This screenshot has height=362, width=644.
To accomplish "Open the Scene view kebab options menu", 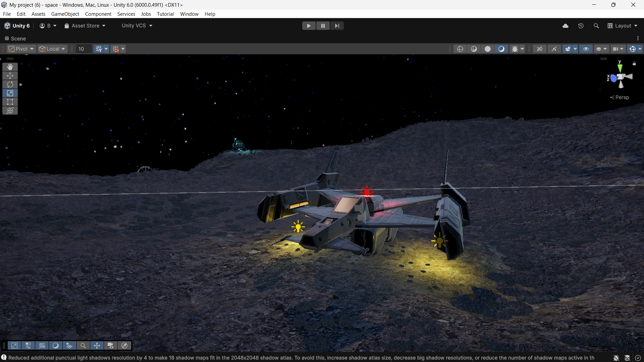I will (638, 39).
